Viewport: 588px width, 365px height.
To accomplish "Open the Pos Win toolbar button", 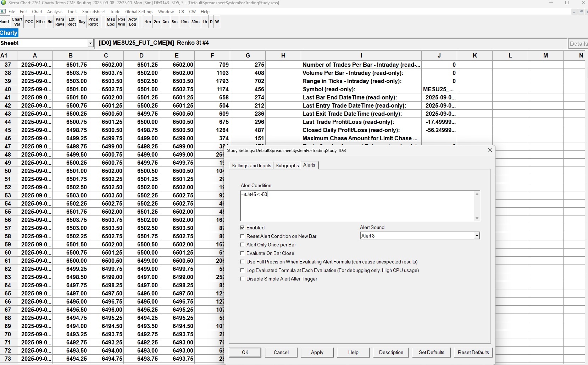I will [x=122, y=22].
